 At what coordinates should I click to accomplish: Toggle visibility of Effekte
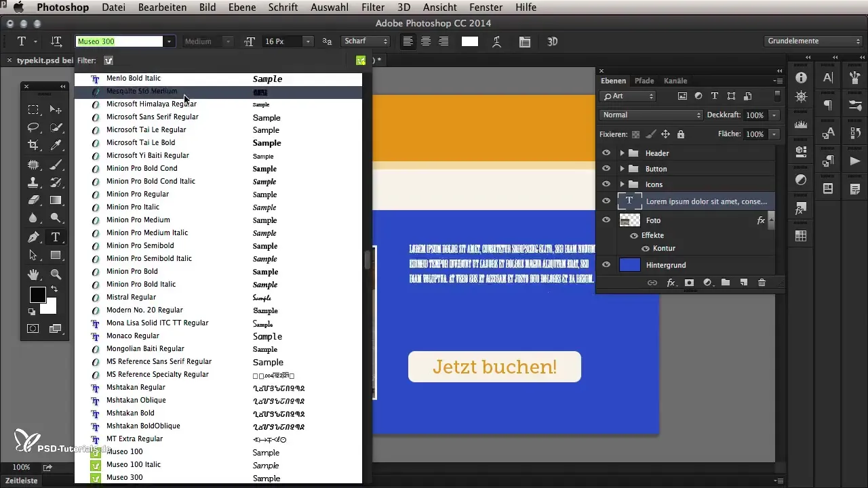(x=634, y=235)
